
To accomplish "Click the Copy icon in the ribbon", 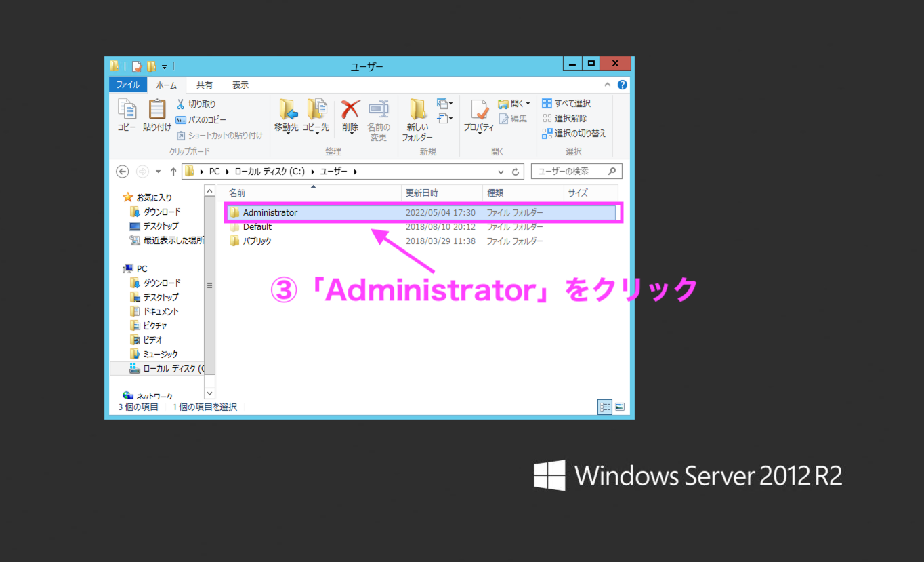I will [x=127, y=110].
